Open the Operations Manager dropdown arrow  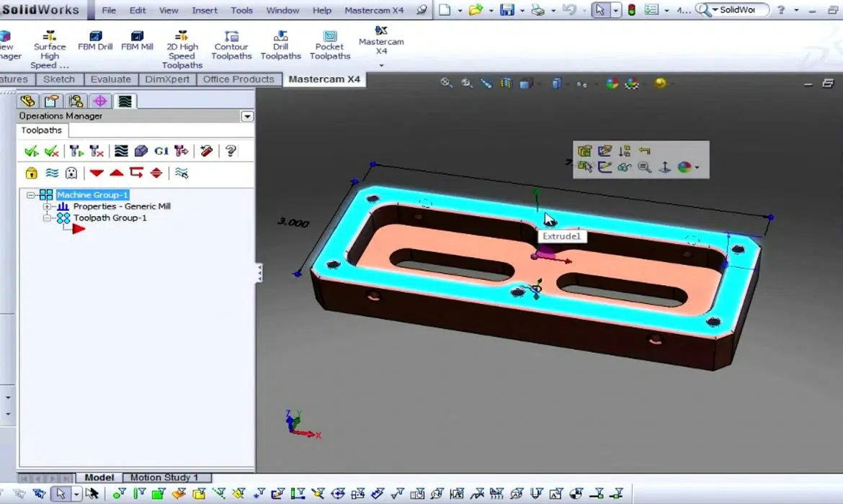[x=247, y=117]
